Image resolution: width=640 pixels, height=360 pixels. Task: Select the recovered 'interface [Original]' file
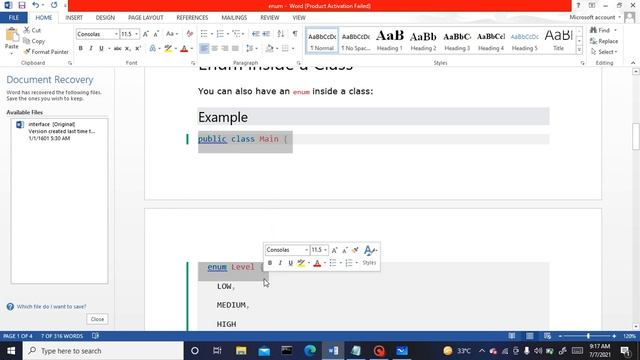pyautogui.click(x=60, y=131)
